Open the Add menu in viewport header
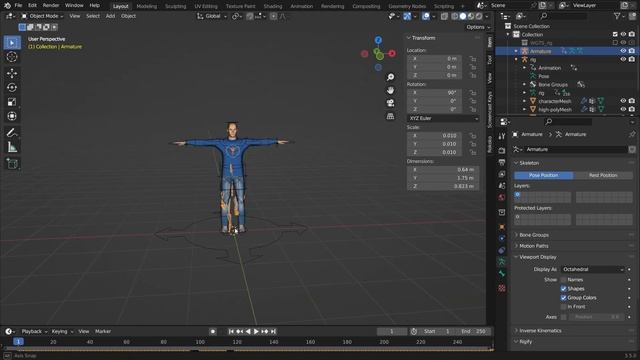 (110, 16)
